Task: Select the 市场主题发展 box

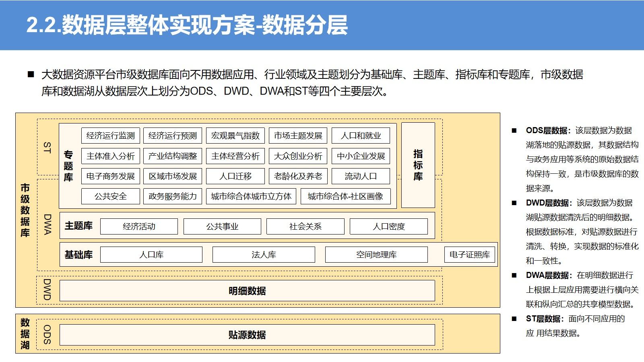Action: [298, 136]
